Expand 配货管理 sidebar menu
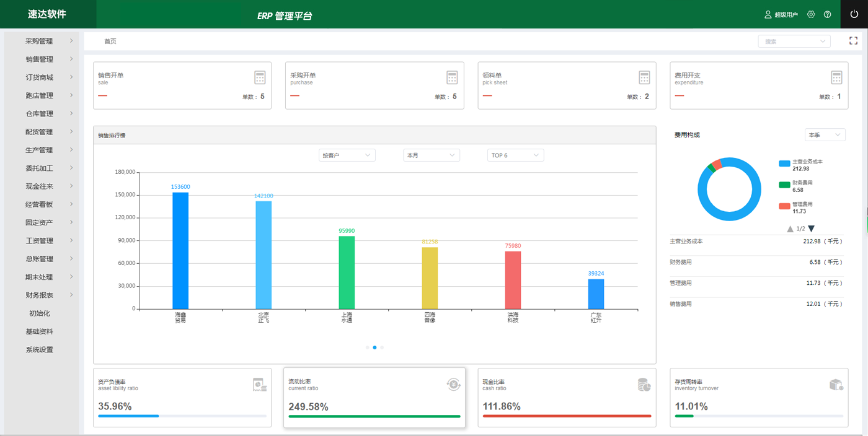Screen dimensions: 868x436 42,132
